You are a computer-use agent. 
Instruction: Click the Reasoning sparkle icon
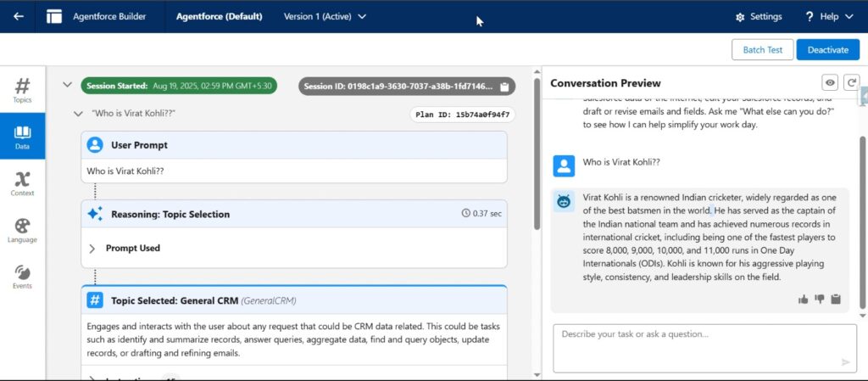coord(95,215)
